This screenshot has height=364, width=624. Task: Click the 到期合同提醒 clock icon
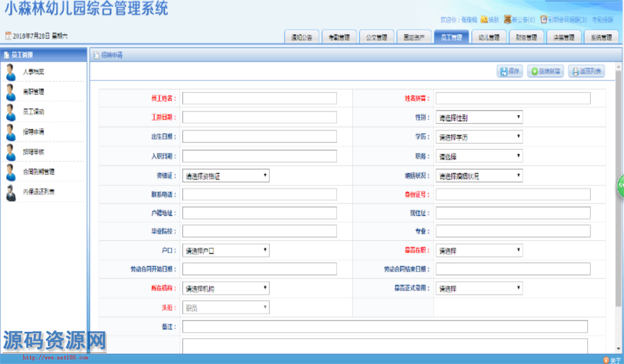coord(544,19)
